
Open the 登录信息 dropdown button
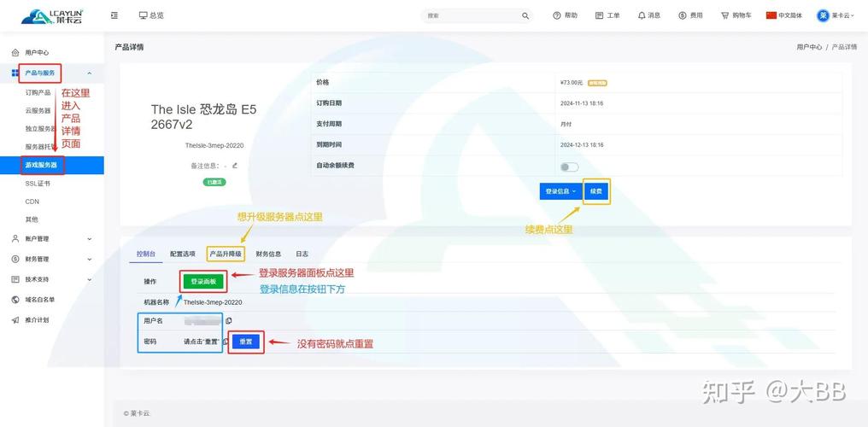tap(560, 190)
